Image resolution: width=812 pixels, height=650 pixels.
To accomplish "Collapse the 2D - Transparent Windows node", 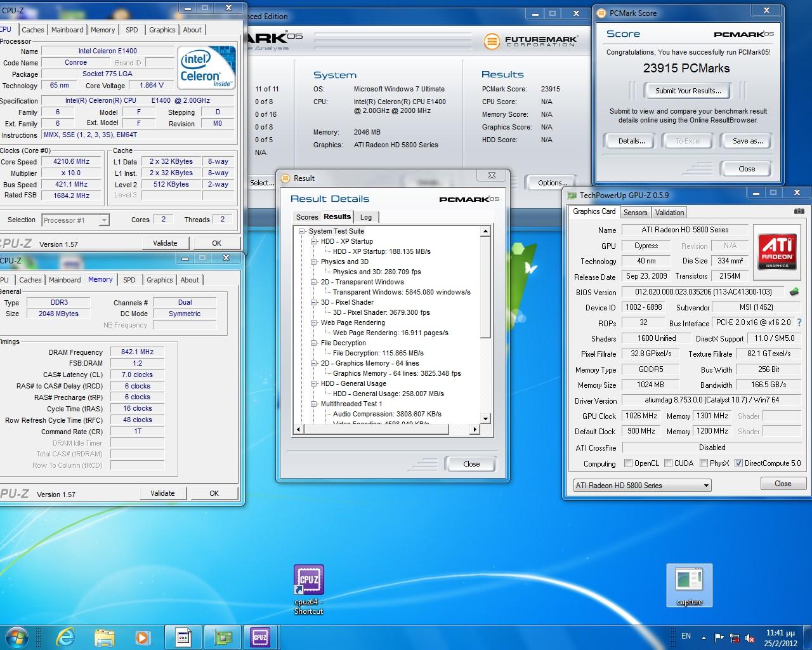I will coord(314,282).
